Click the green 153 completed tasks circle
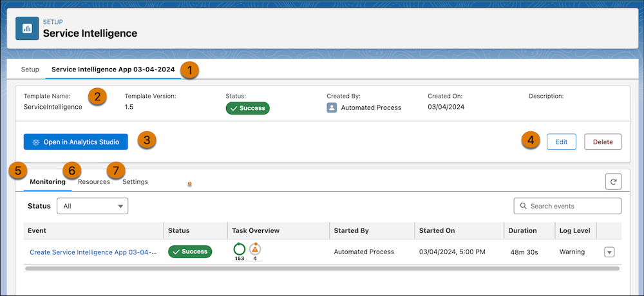 tap(240, 249)
